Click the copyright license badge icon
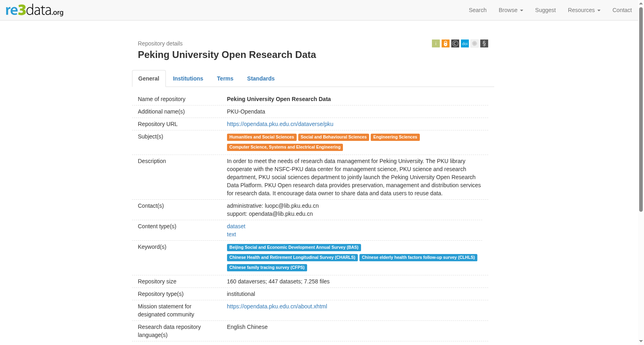The image size is (644, 345). 455,43
